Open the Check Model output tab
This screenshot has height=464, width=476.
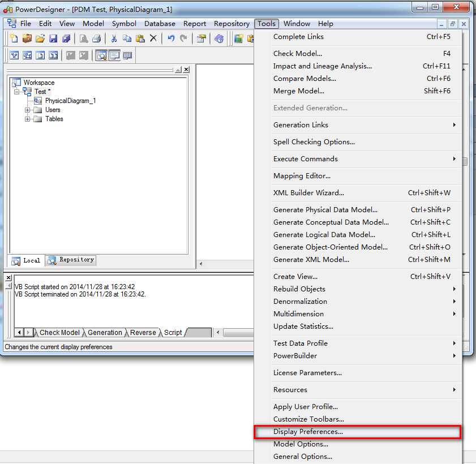click(x=59, y=333)
